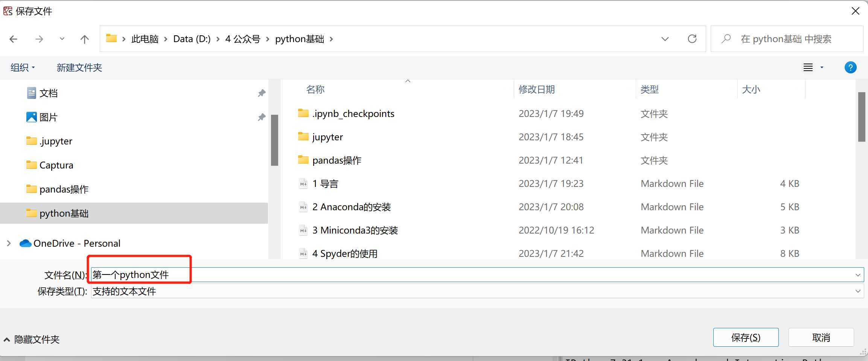This screenshot has height=361, width=868.
Task: Sort files by the 修改日期 column
Action: [536, 89]
